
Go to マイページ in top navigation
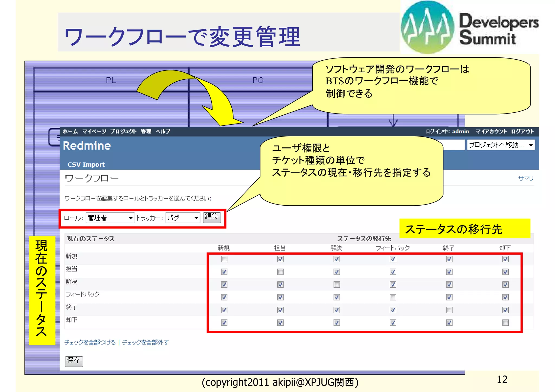click(94, 131)
